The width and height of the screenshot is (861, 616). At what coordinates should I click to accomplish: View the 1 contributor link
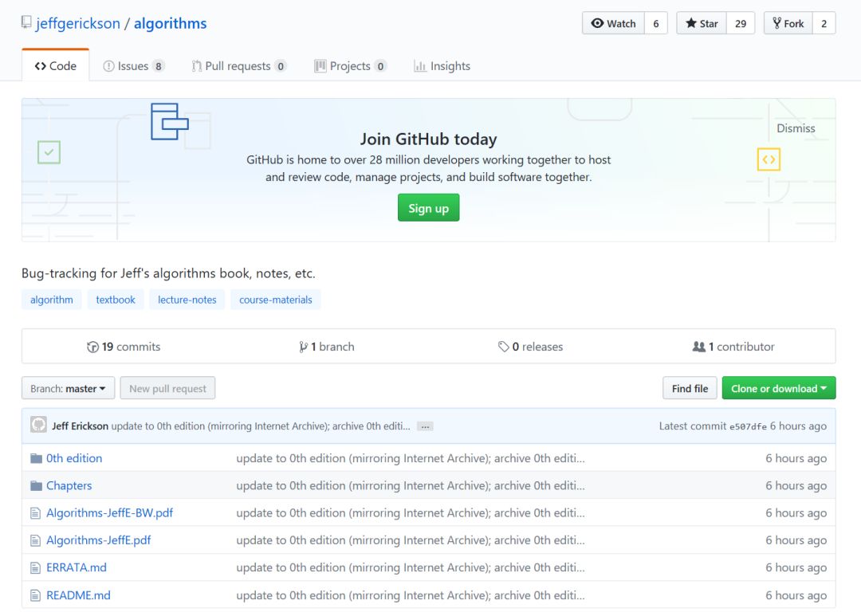click(733, 347)
